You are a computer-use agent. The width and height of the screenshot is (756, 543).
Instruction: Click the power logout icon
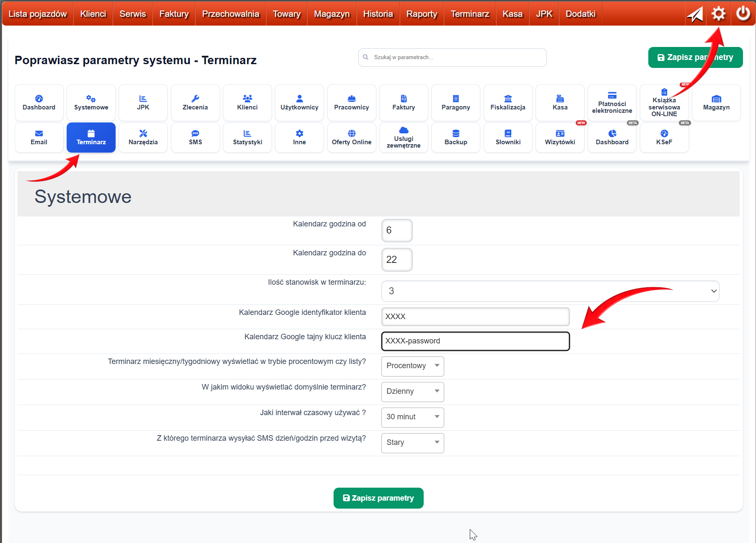pyautogui.click(x=743, y=14)
